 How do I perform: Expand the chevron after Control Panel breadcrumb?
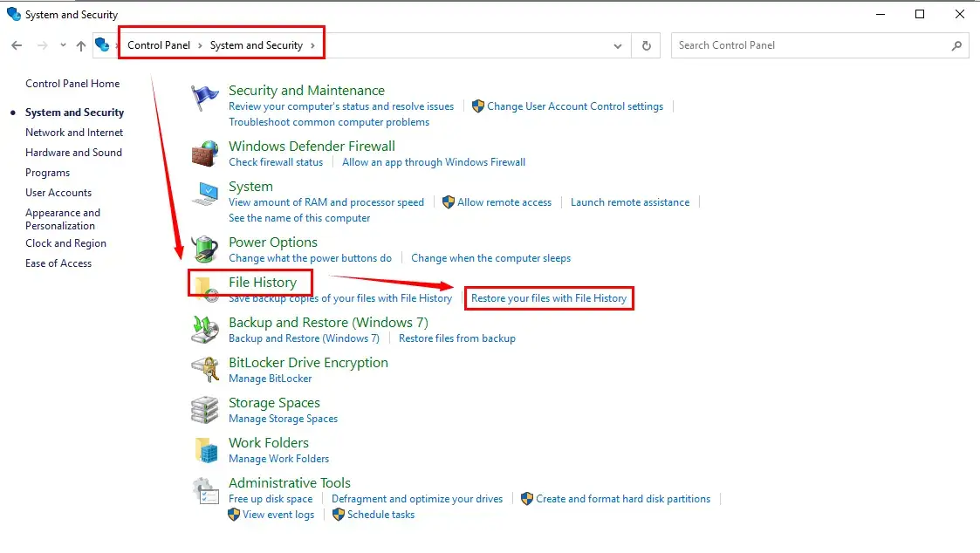(200, 45)
